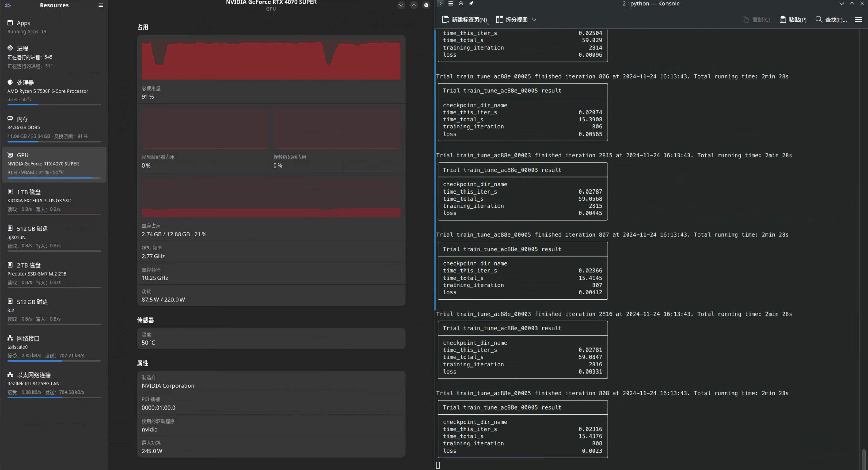Screen dimensions: 868x470
Task: Click the 复制(C) copy button
Action: (756, 20)
